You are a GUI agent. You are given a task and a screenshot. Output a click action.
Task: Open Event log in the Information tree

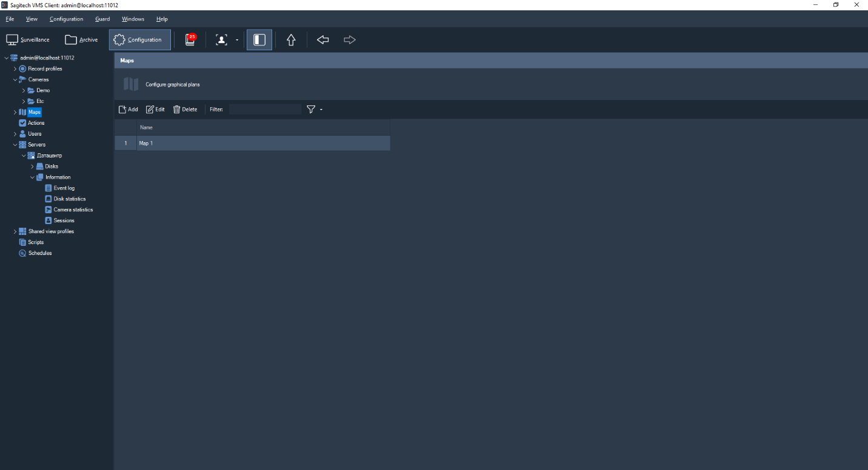(64, 188)
